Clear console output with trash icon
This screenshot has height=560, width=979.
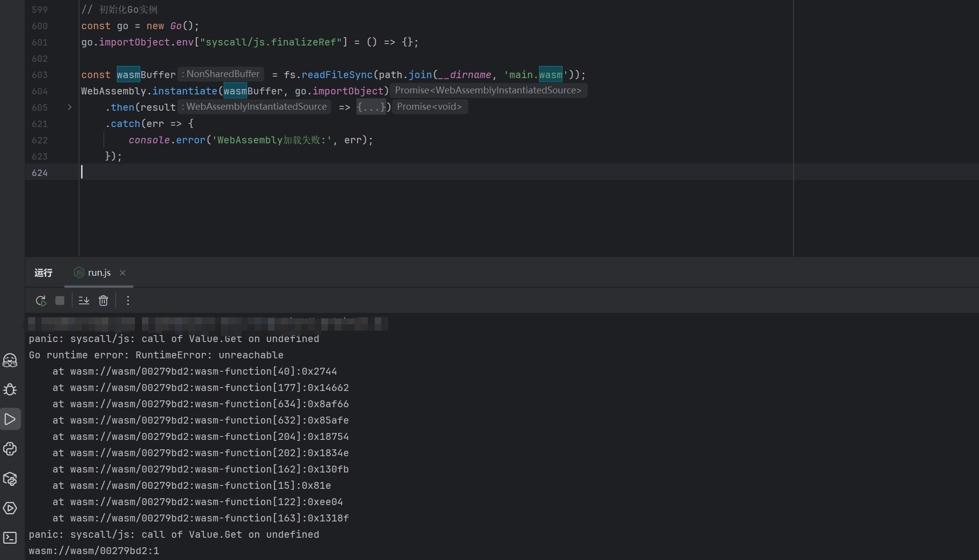(x=103, y=301)
